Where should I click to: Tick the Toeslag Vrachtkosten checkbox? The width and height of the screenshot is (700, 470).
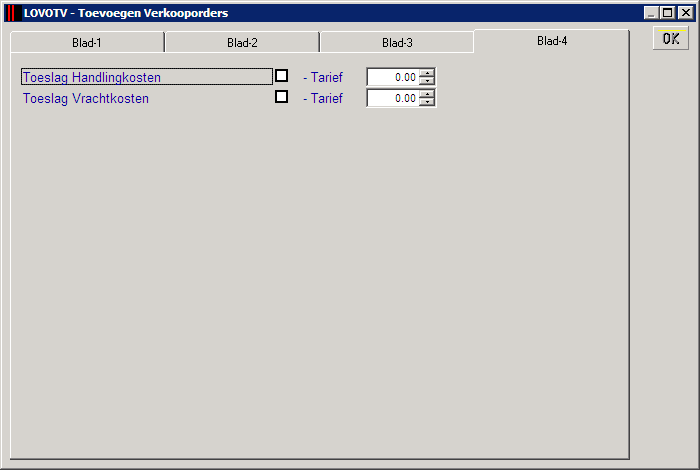[x=281, y=96]
